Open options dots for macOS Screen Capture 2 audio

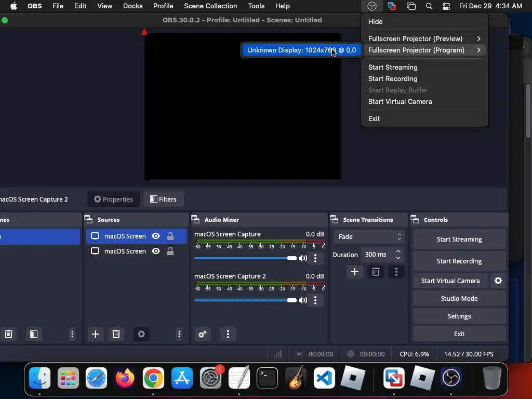[x=315, y=300]
